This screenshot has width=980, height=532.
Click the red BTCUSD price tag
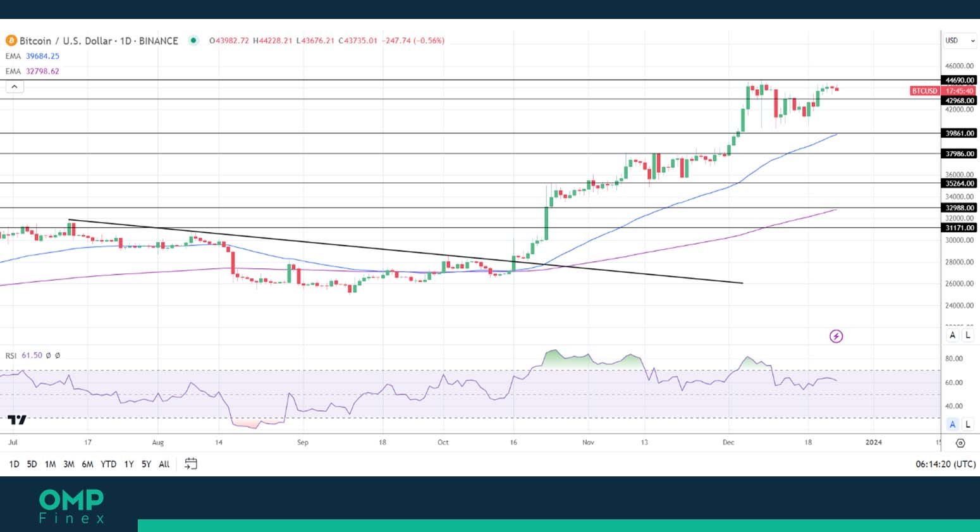pyautogui.click(x=924, y=91)
